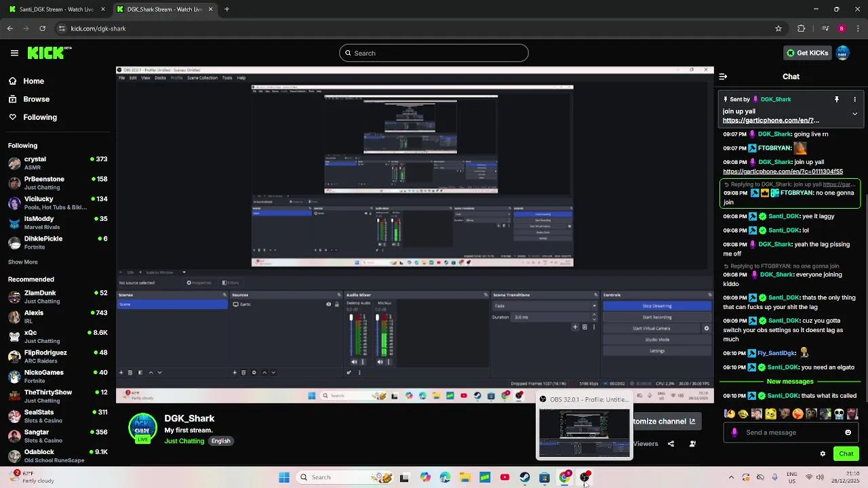Viewport: 868px width, 488px height.
Task: Unpin the pinned chat message
Action: (837, 100)
